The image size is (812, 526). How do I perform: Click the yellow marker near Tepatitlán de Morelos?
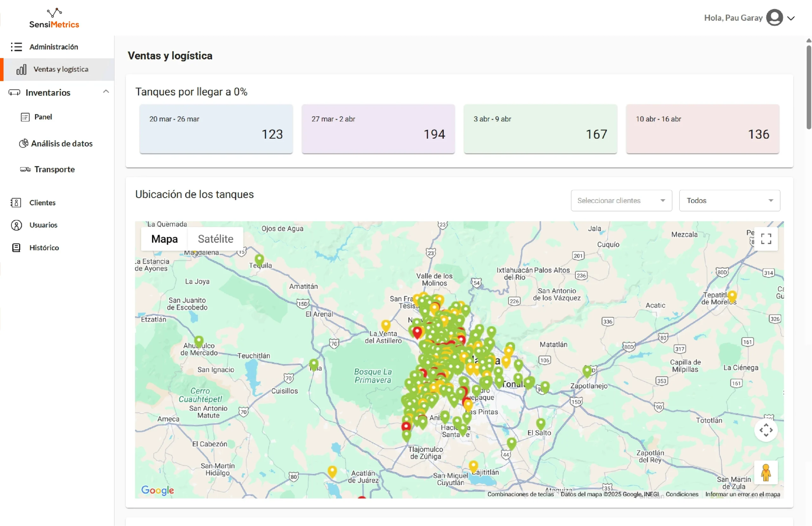coord(732,297)
